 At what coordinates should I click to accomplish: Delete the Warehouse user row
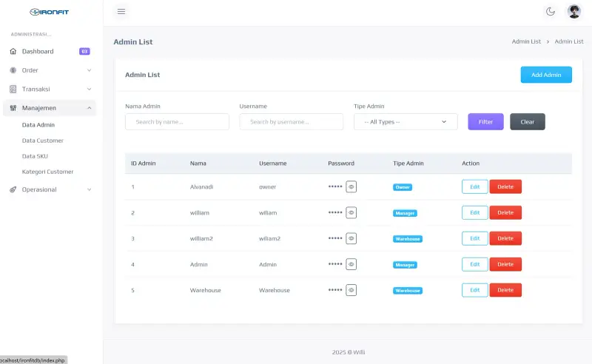pyautogui.click(x=505, y=290)
